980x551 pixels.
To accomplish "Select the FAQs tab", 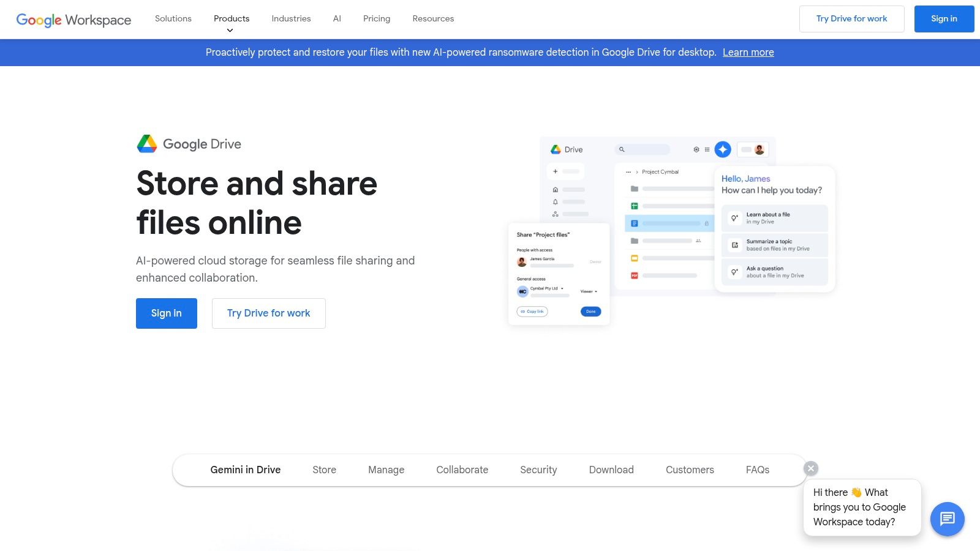I will (x=757, y=470).
